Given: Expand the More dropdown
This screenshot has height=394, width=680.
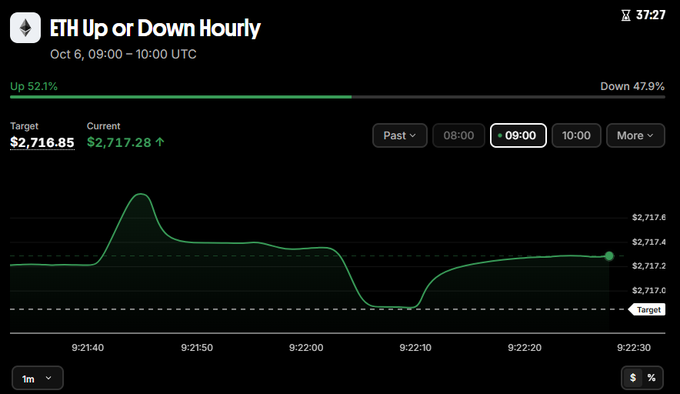Looking at the screenshot, I should 635,136.
